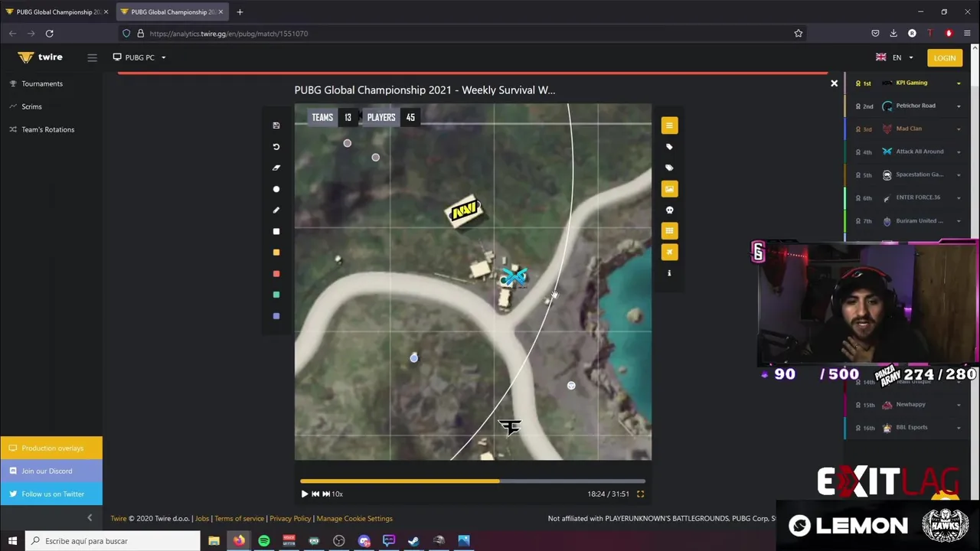The height and width of the screenshot is (551, 980).
Task: Expand the Newhappy team row
Action: pyautogui.click(x=959, y=405)
